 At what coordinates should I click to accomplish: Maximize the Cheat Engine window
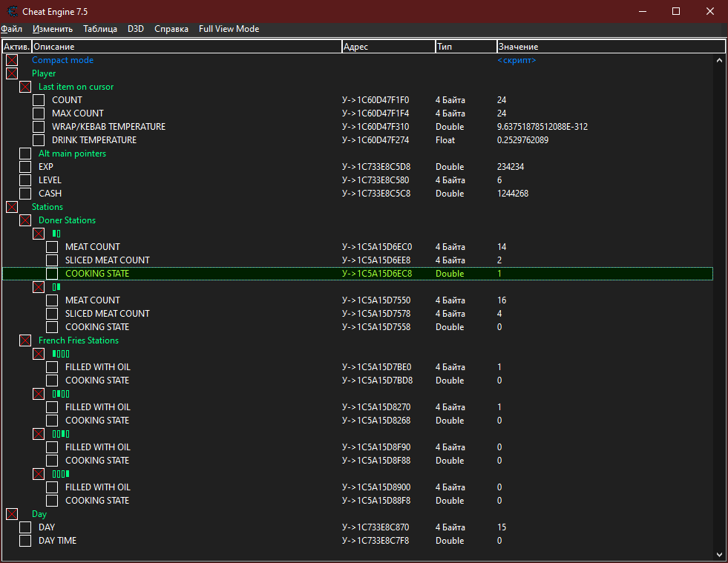point(676,12)
